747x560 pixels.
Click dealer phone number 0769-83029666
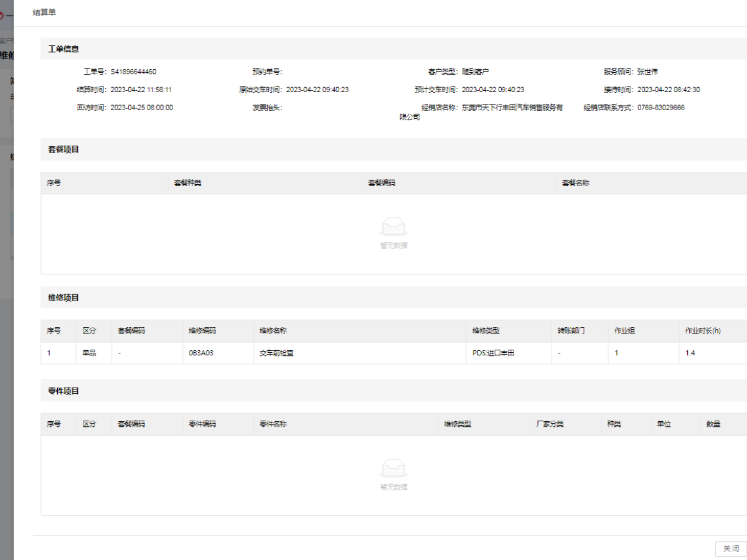pos(661,108)
